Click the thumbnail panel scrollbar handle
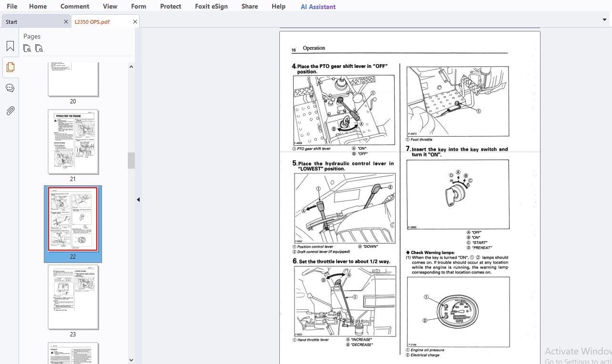This screenshot has height=364, width=612. tap(131, 161)
